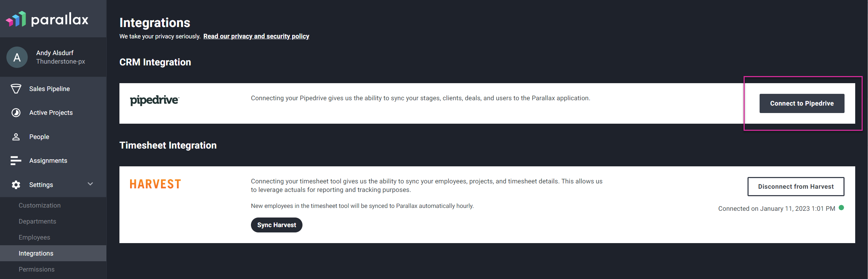Click the Pipedrive logo

click(155, 101)
